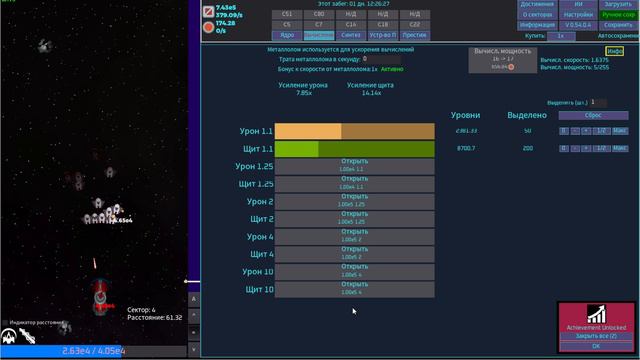Increase Урон 1.1 allocation with plus
The height and width of the screenshot is (360, 640).
pos(586,131)
